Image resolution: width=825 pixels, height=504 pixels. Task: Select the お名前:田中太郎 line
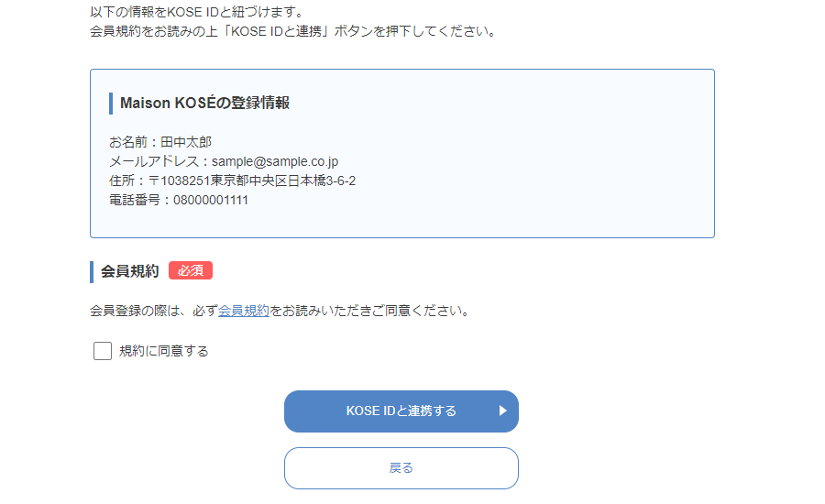click(160, 142)
